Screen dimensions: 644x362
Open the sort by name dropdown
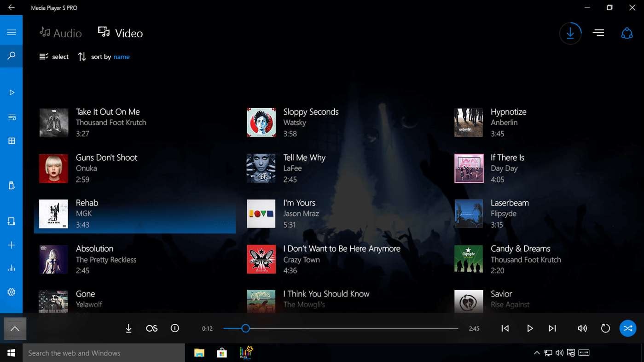tap(122, 57)
